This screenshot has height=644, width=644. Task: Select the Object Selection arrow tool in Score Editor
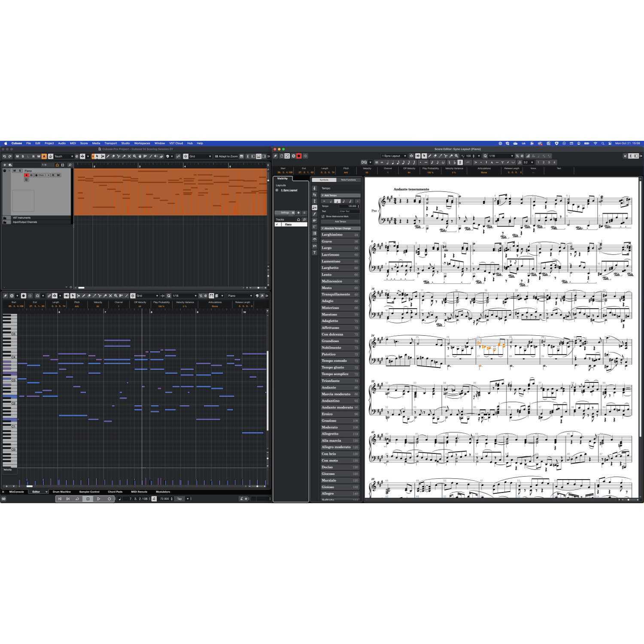(425, 157)
